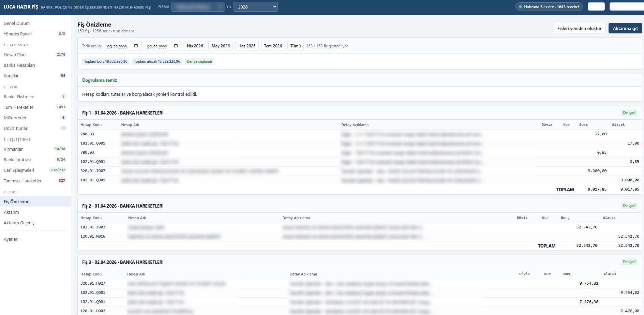Open Ayarlar settings
The width and height of the screenshot is (644, 315).
(35, 239)
